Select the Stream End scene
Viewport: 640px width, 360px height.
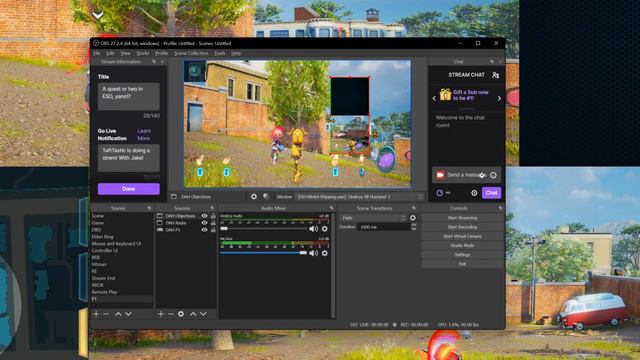103,278
